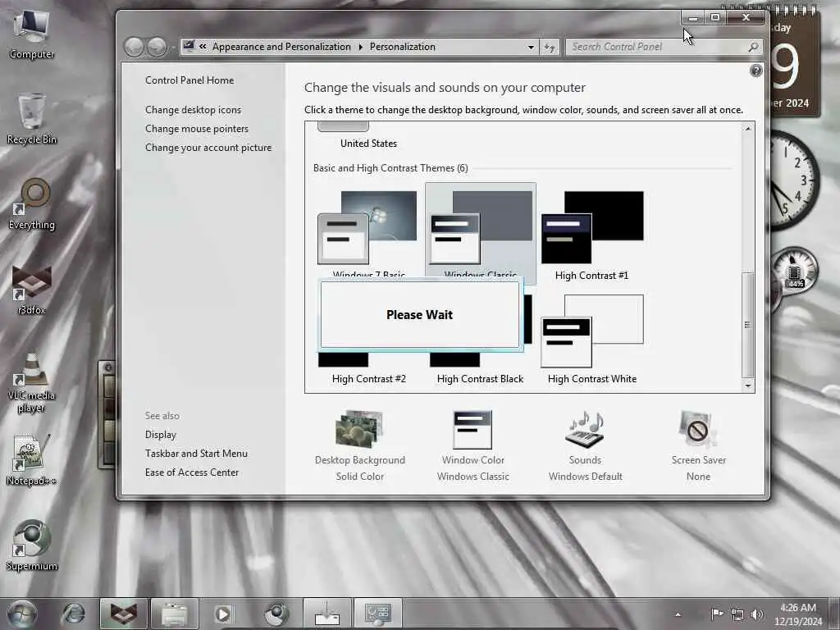The image size is (840, 630).
Task: Select the High Contrast Black theme label
Action: point(480,379)
